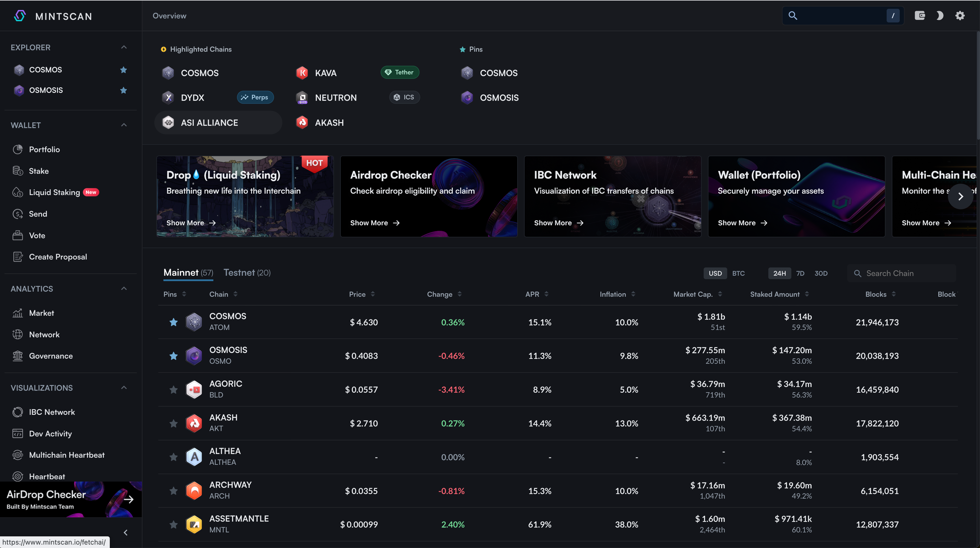Sort table by Price column

click(x=362, y=294)
